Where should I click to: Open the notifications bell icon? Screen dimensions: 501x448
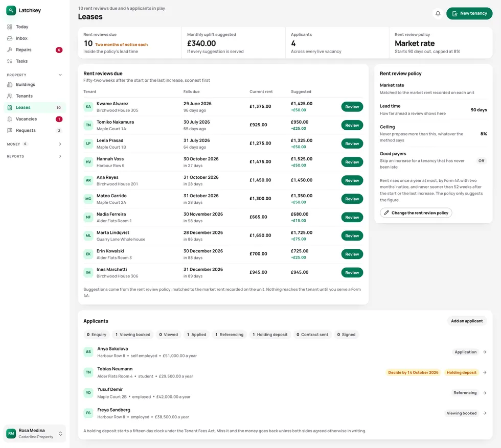pos(438,13)
